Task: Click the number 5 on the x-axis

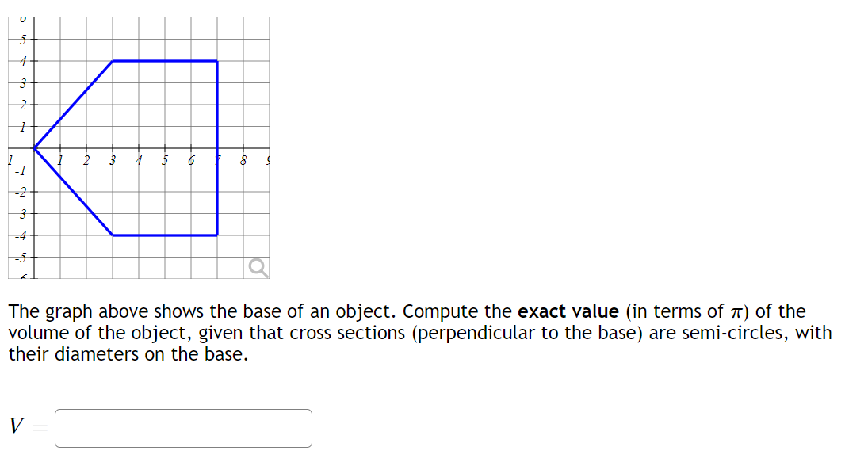Action: [x=165, y=159]
